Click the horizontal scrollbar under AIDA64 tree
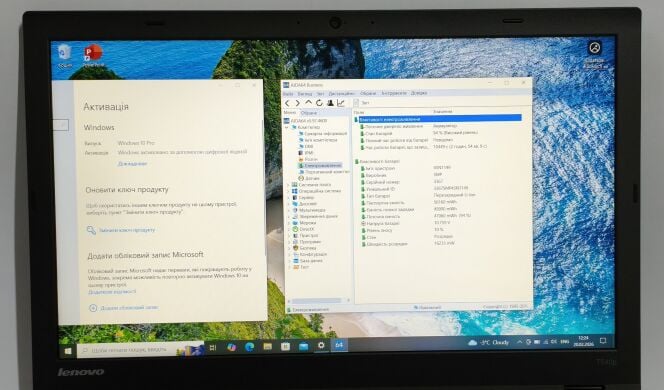Image resolution: width=664 pixels, height=390 pixels. (x=316, y=301)
